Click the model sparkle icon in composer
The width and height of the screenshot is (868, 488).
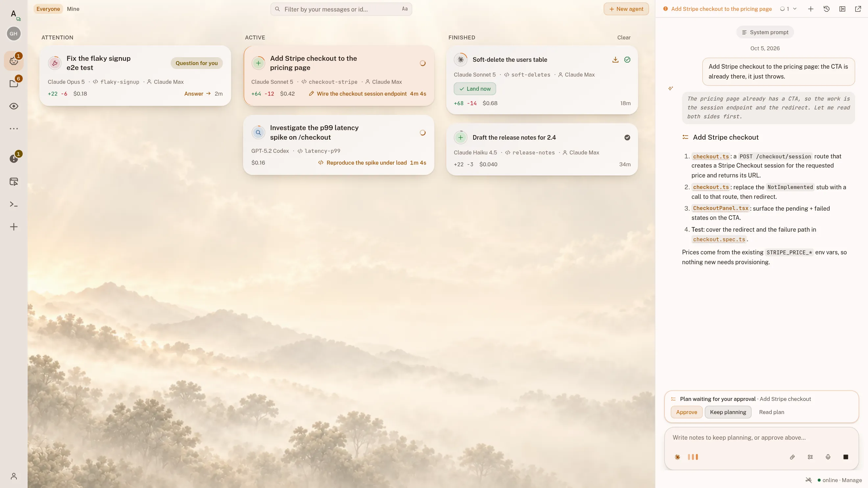[677, 457]
